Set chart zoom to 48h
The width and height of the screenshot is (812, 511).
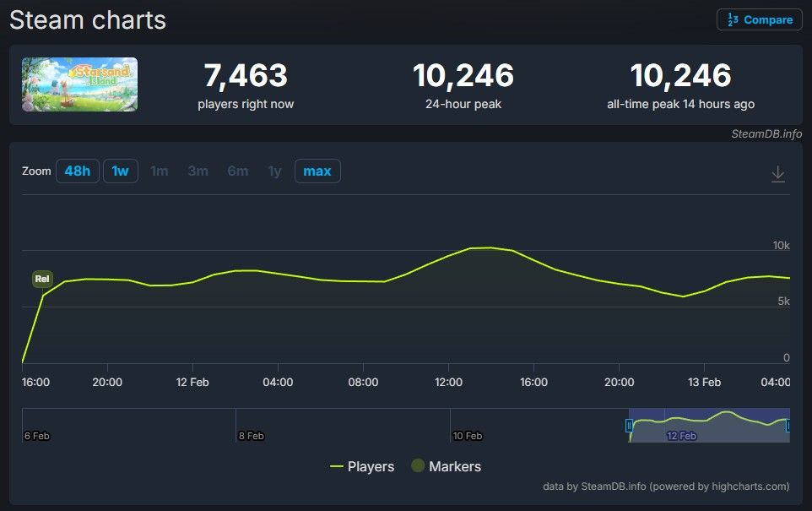coord(77,171)
